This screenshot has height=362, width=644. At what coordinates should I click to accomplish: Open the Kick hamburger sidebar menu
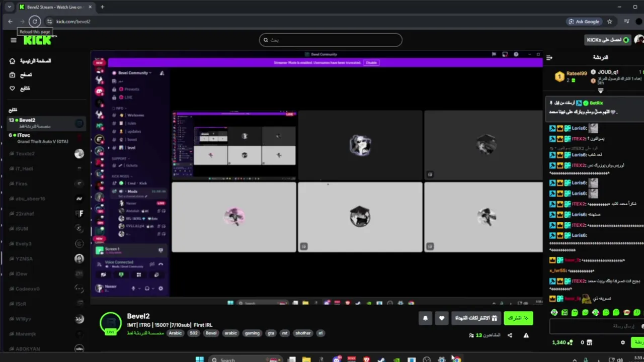(x=14, y=40)
